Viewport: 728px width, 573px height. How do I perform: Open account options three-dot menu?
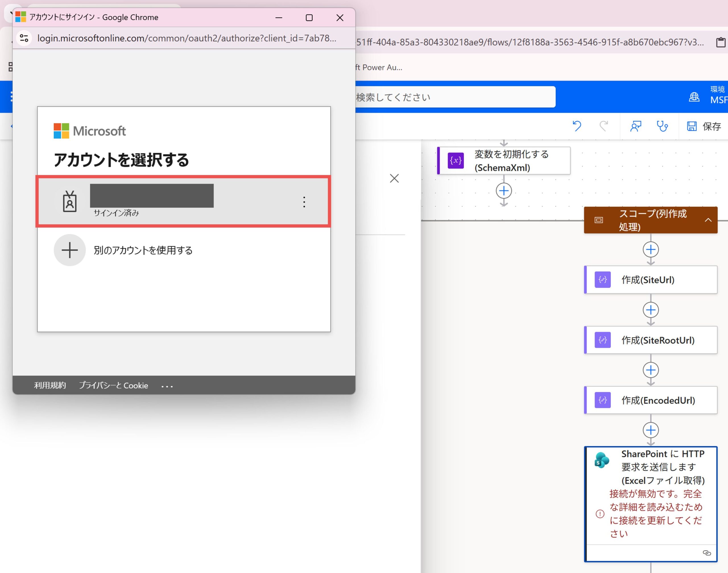pyautogui.click(x=304, y=202)
